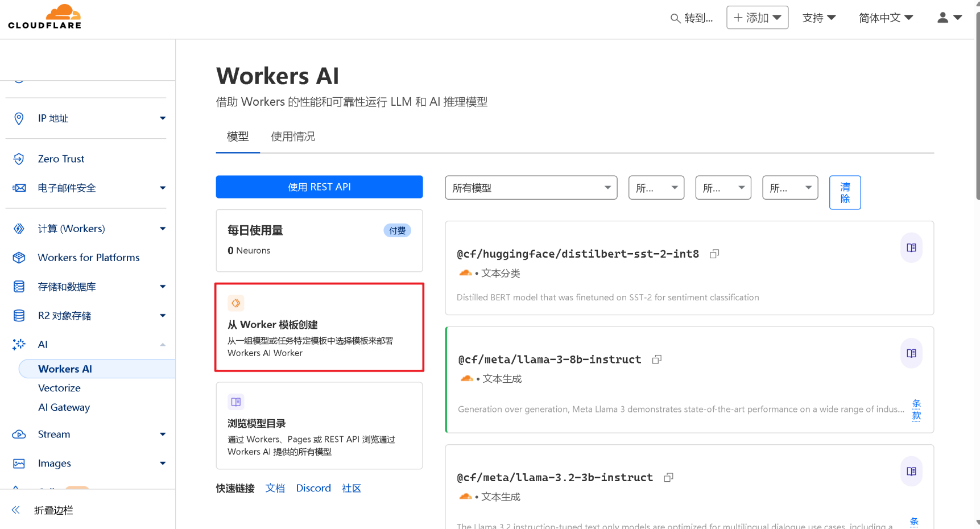Copy the llama-3-8b-instruct model name
The image size is (980, 529).
656,359
